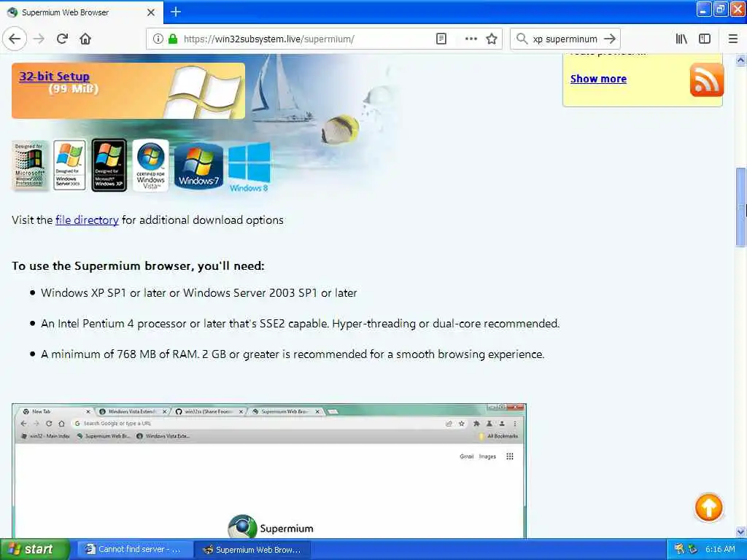
Task: Click the scrollbar down arrow
Action: click(x=740, y=532)
